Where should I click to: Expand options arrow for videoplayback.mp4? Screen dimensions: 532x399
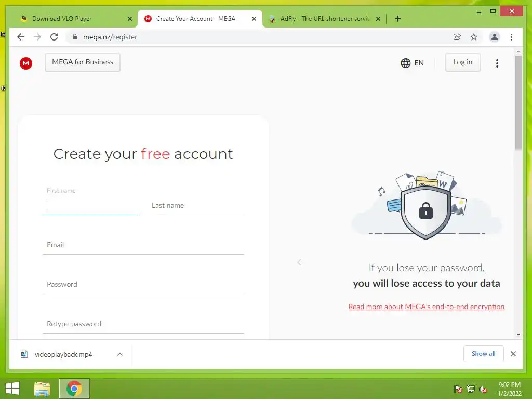(x=120, y=354)
